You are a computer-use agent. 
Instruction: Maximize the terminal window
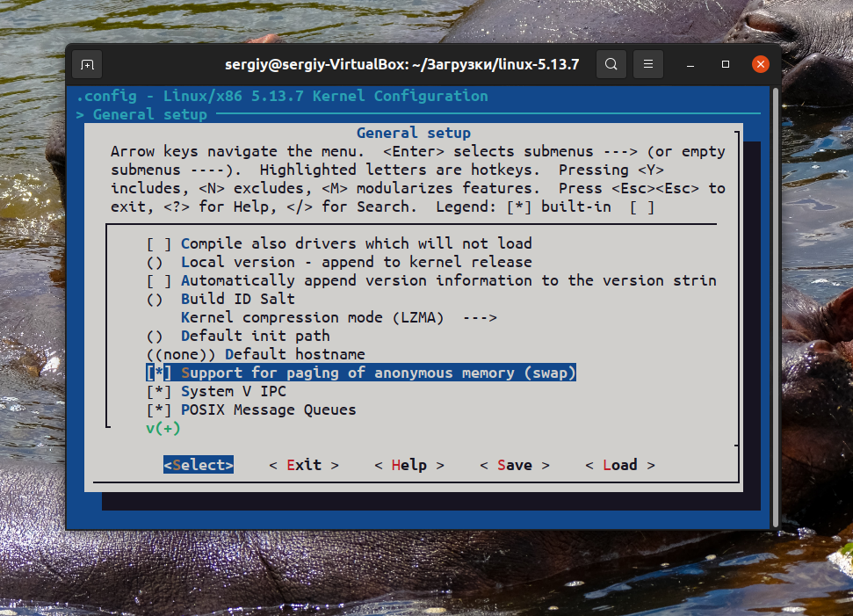click(725, 64)
